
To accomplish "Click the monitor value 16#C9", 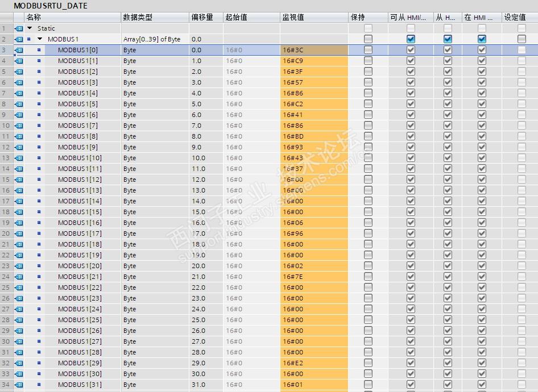I will click(314, 61).
